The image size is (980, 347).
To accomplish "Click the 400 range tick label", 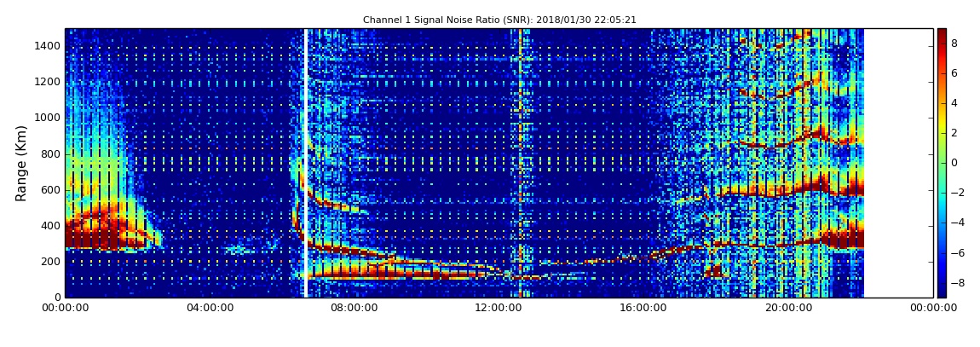I will (52, 226).
